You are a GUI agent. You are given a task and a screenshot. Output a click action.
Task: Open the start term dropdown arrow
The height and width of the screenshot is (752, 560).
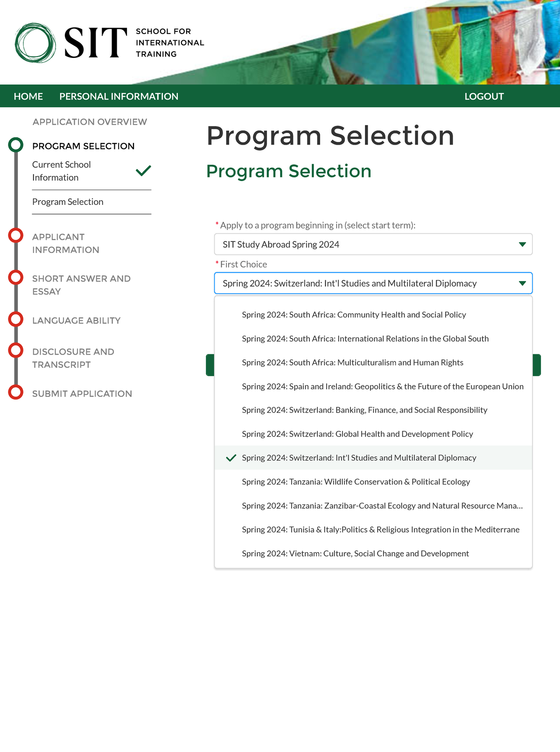click(x=523, y=244)
